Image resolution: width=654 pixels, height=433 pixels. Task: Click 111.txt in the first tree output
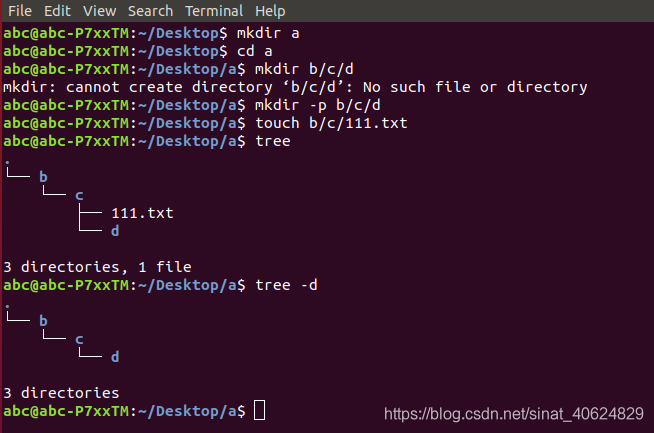[x=142, y=213]
